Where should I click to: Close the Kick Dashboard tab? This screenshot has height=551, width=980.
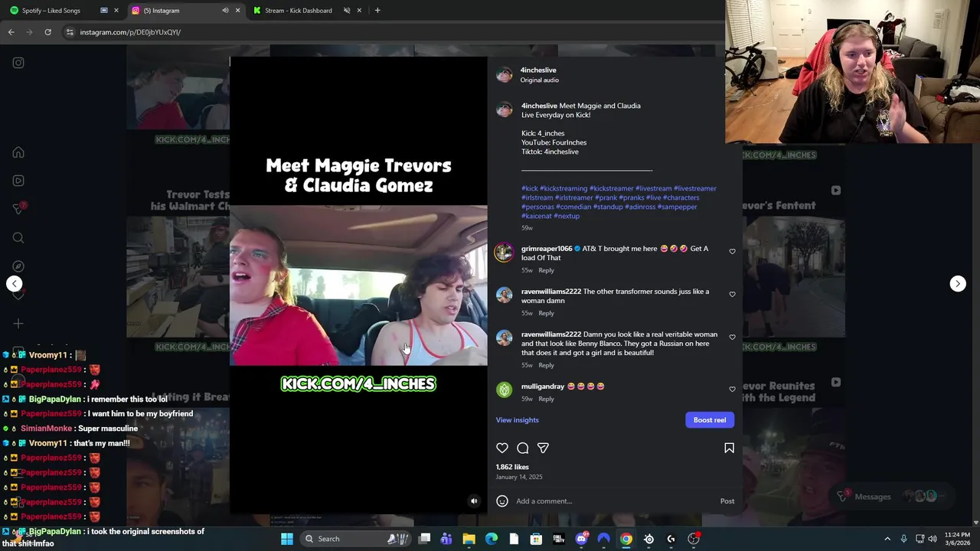(359, 11)
